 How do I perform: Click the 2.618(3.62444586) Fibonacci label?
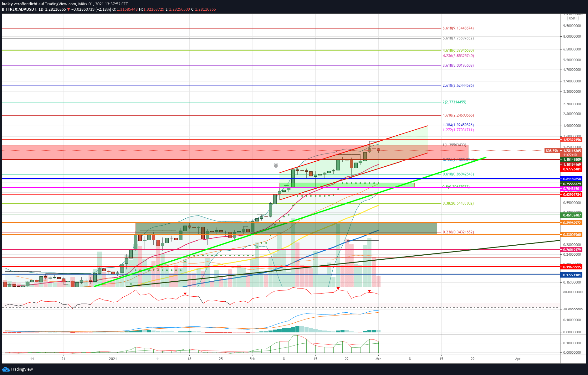click(x=458, y=86)
